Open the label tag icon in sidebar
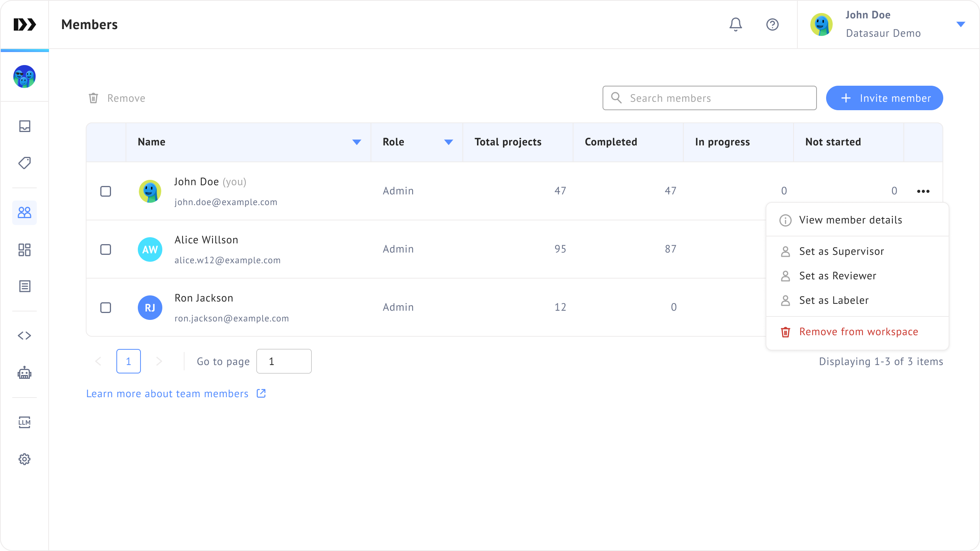 click(24, 163)
